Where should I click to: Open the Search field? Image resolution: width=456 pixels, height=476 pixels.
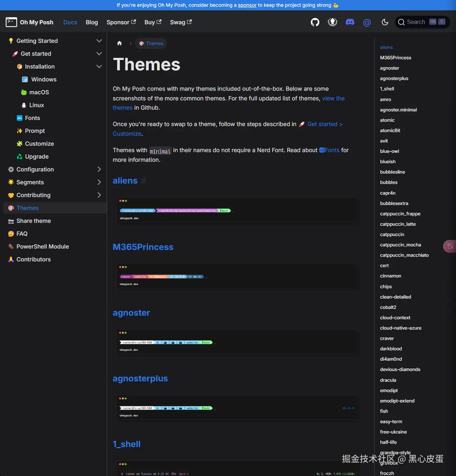pos(422,22)
